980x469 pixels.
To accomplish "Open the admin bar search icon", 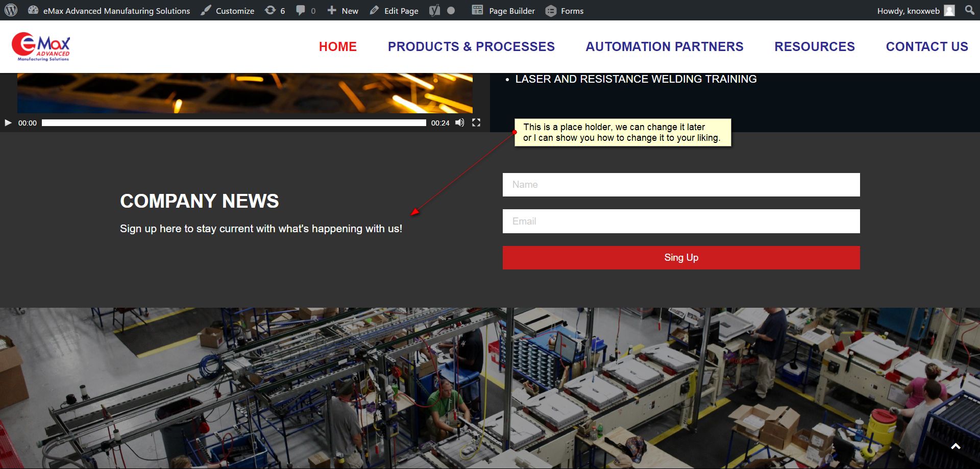I will tap(969, 10).
